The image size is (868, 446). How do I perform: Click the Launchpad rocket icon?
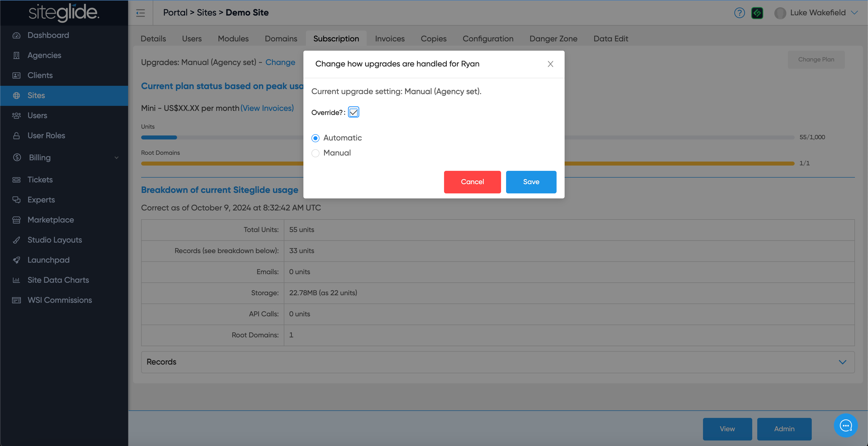pos(16,260)
